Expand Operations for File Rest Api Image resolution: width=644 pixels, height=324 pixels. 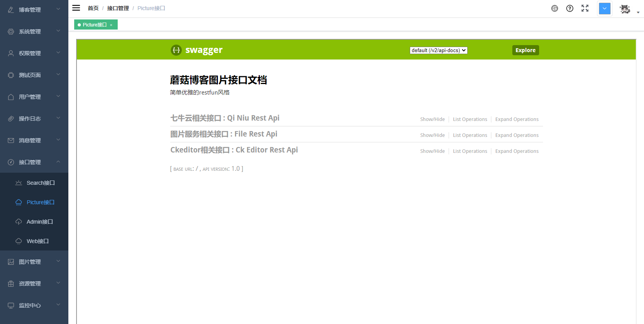point(517,135)
